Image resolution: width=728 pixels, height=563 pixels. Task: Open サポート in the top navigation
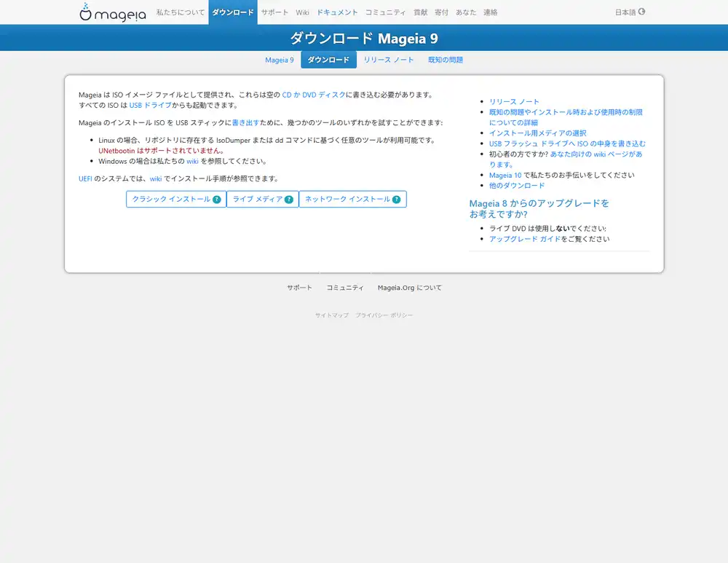274,12
